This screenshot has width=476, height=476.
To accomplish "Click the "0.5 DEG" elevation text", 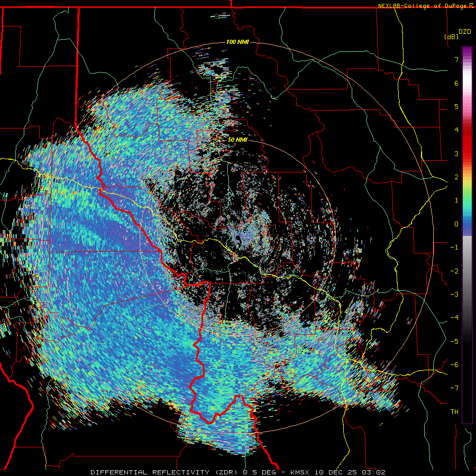I will [260, 472].
